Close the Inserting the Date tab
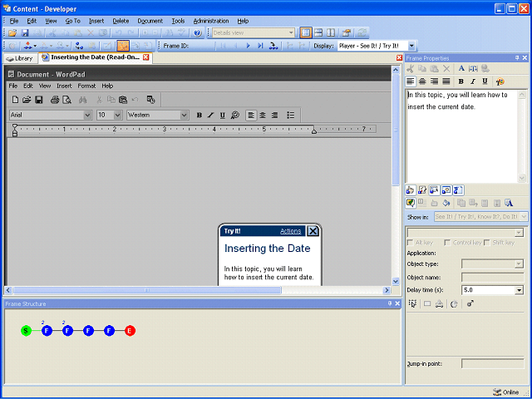This screenshot has height=399, width=532. coord(146,57)
